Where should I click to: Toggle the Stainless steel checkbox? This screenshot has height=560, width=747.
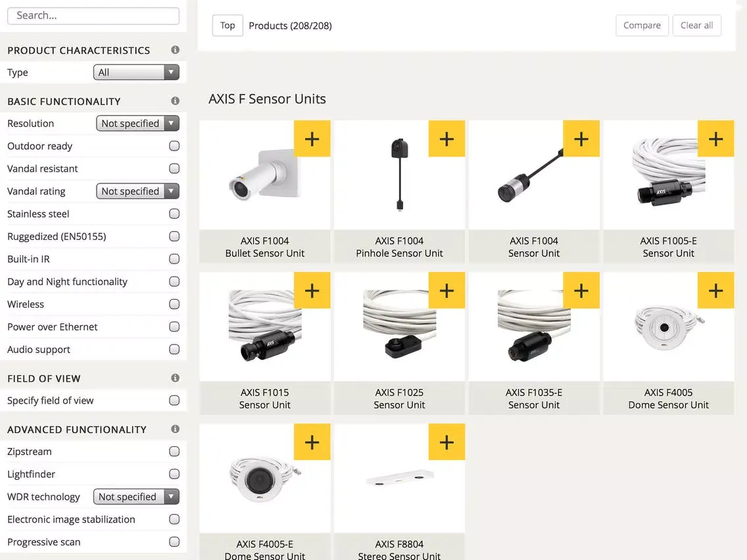point(174,214)
